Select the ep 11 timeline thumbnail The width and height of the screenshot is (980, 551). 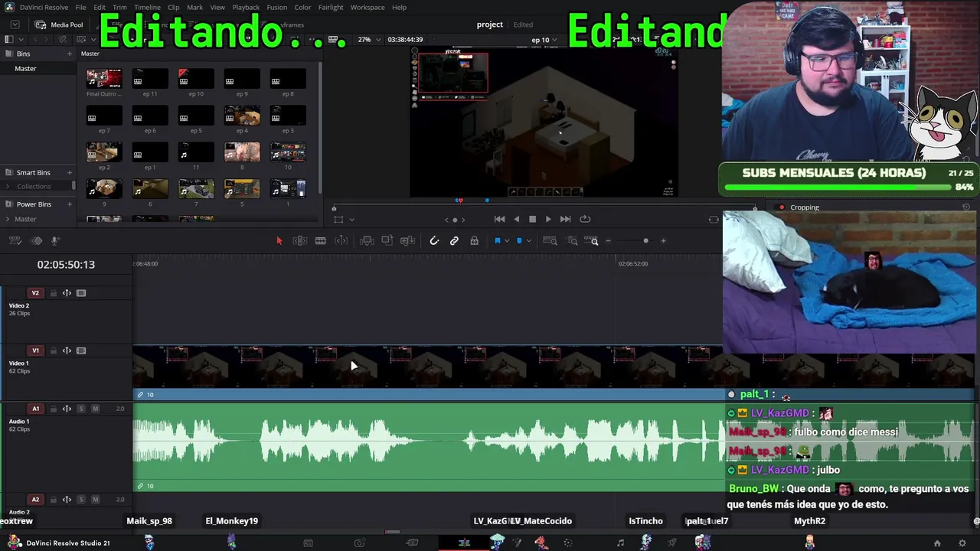tap(150, 78)
